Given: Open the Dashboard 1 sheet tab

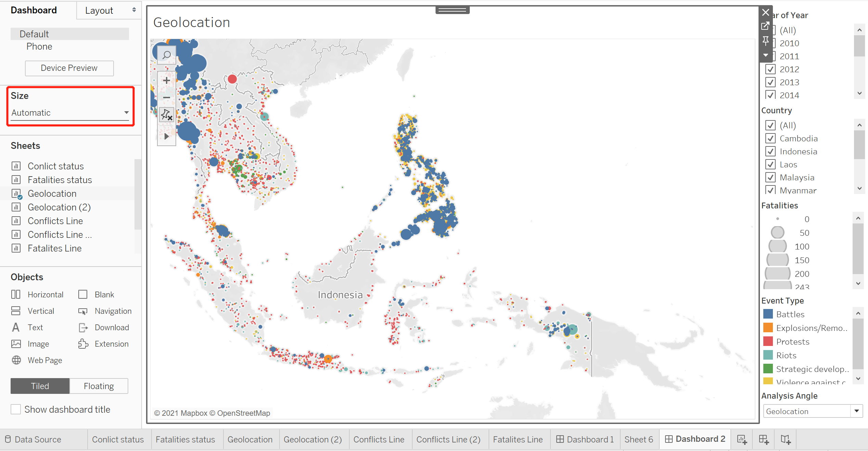Looking at the screenshot, I should [x=585, y=439].
